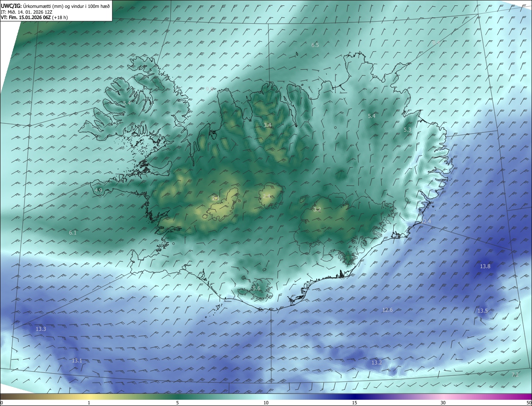
Task: Click the 6.5 value label north of Iceland
Action: (x=315, y=45)
